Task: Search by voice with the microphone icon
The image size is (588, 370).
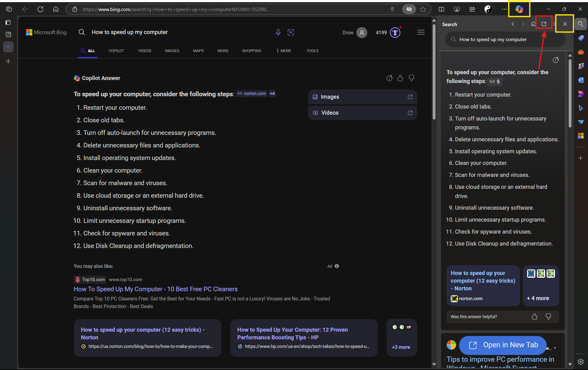Action: [278, 32]
